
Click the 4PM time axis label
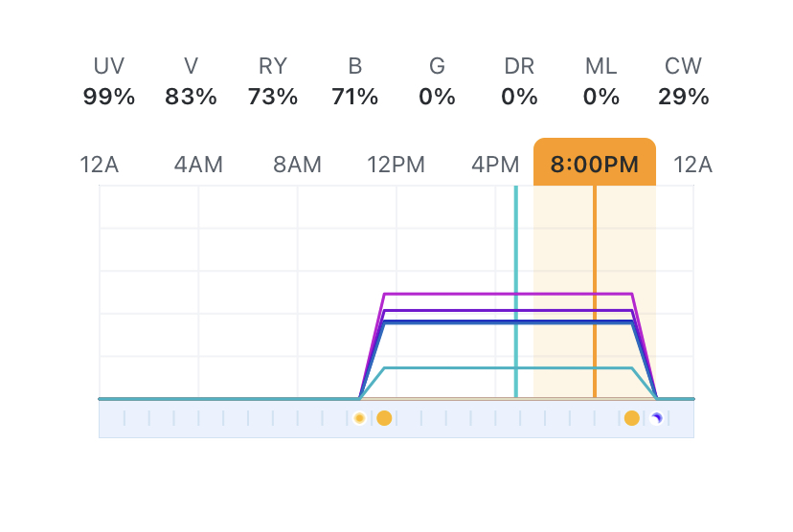(x=495, y=165)
